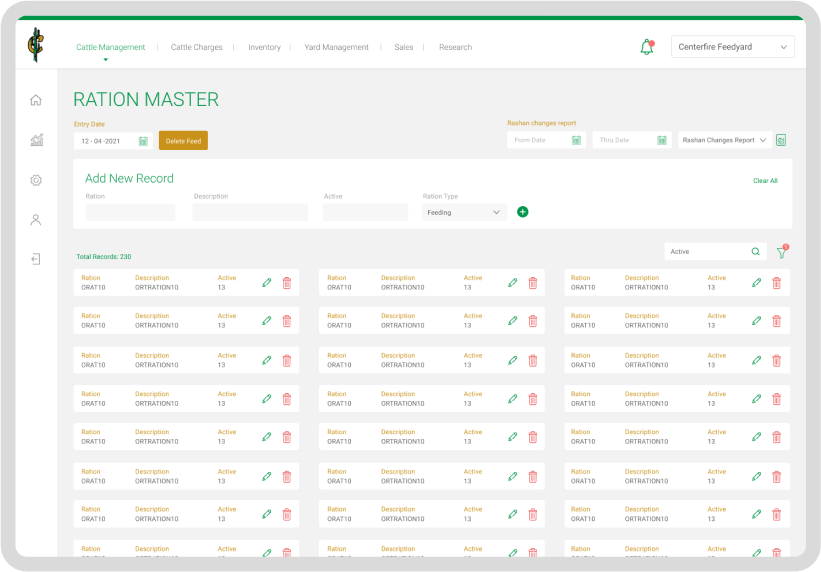Switch to the Yard Management menu
This screenshot has width=821, height=572.
coord(336,47)
